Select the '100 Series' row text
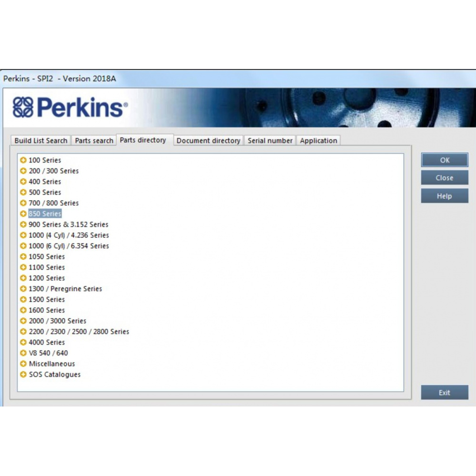Screen dimensions: 476x476 click(45, 160)
